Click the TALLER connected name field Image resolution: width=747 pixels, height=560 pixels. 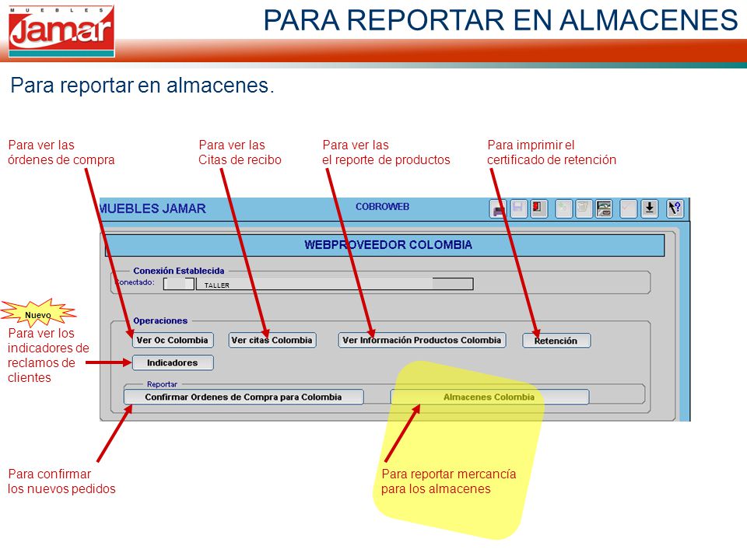(x=335, y=285)
